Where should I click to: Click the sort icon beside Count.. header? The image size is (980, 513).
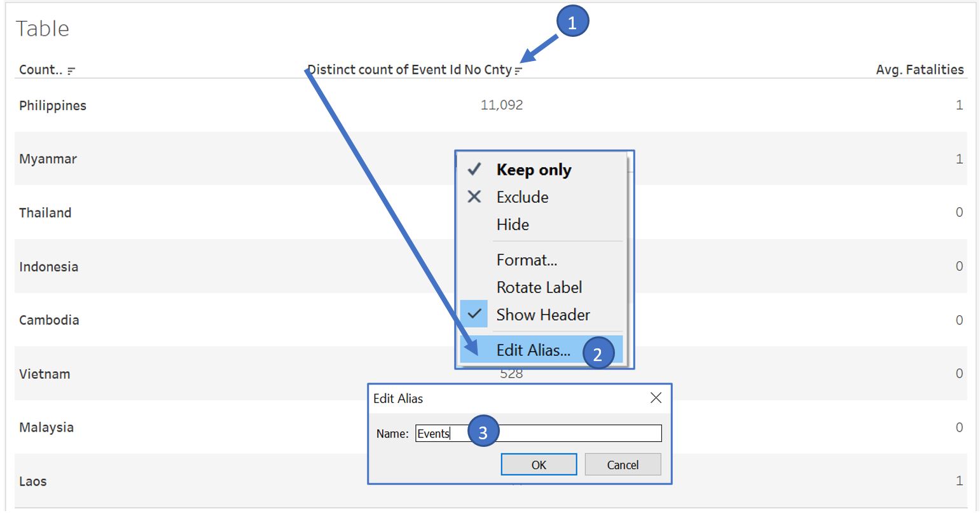[x=71, y=71]
